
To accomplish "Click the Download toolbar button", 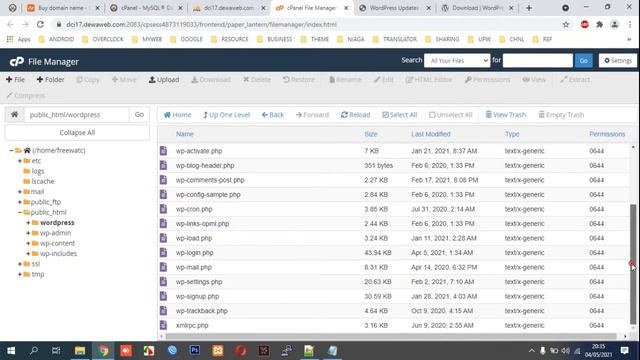I will point(211,80).
